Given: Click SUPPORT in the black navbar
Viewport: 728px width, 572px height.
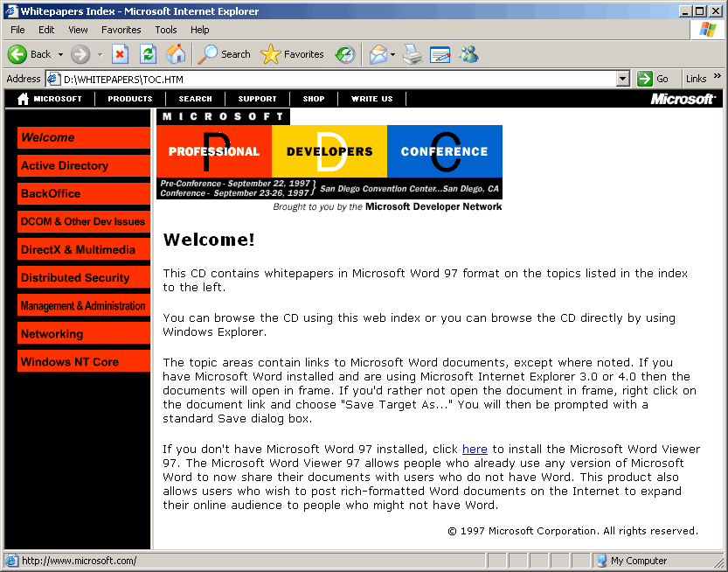Looking at the screenshot, I should click(257, 99).
